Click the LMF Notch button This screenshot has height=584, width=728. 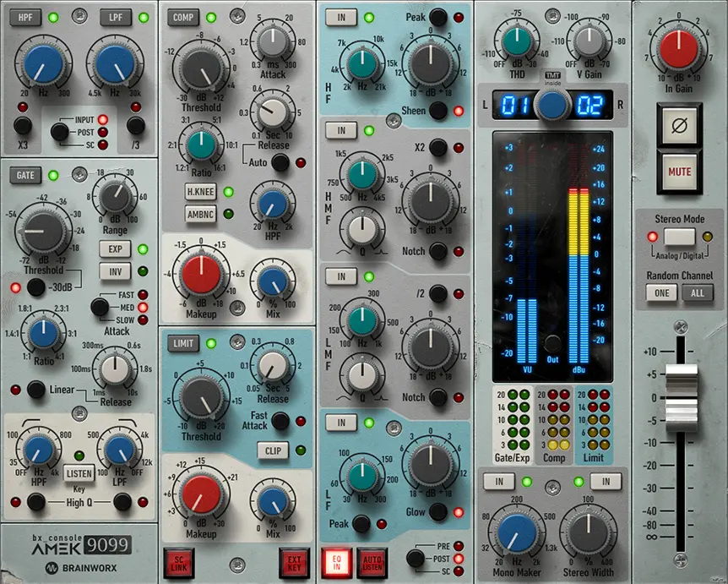(437, 397)
